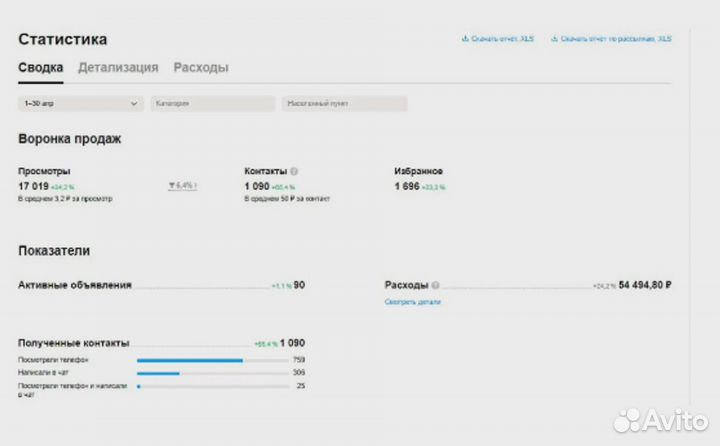Open the info icon beside Расходы indicator
720x446 pixels.
tap(435, 286)
